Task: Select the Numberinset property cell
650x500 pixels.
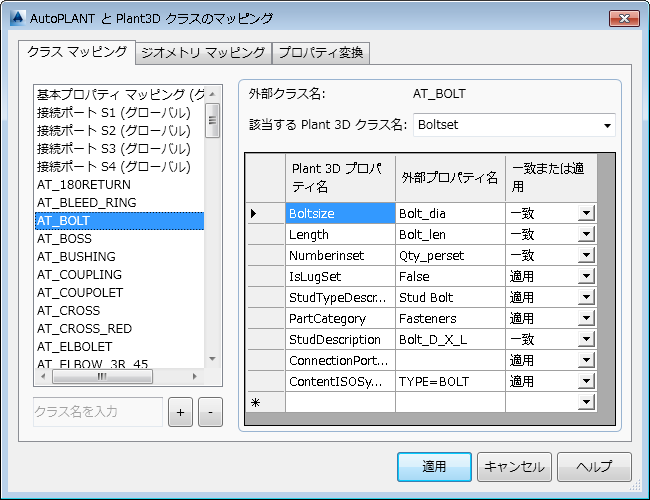Action: pyautogui.click(x=340, y=255)
